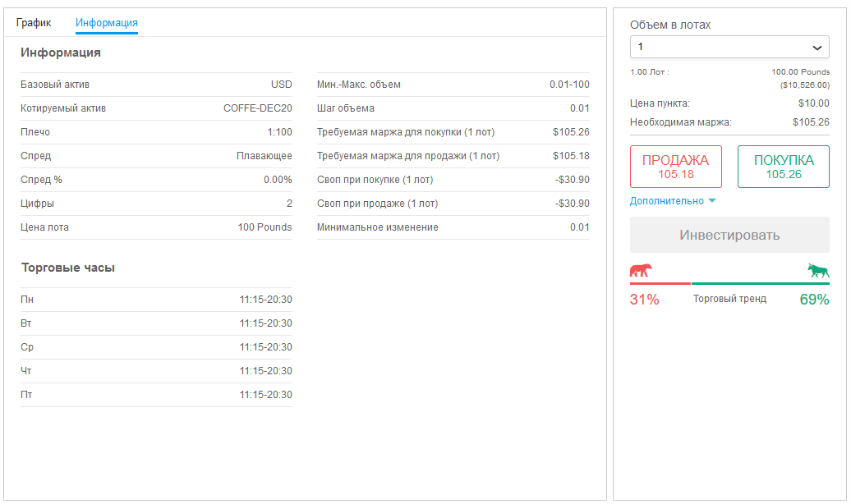Select the Информация tab

coord(107,23)
